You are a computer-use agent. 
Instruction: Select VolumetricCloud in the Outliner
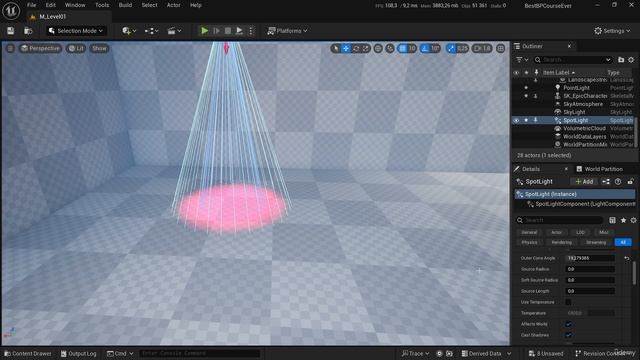point(584,129)
